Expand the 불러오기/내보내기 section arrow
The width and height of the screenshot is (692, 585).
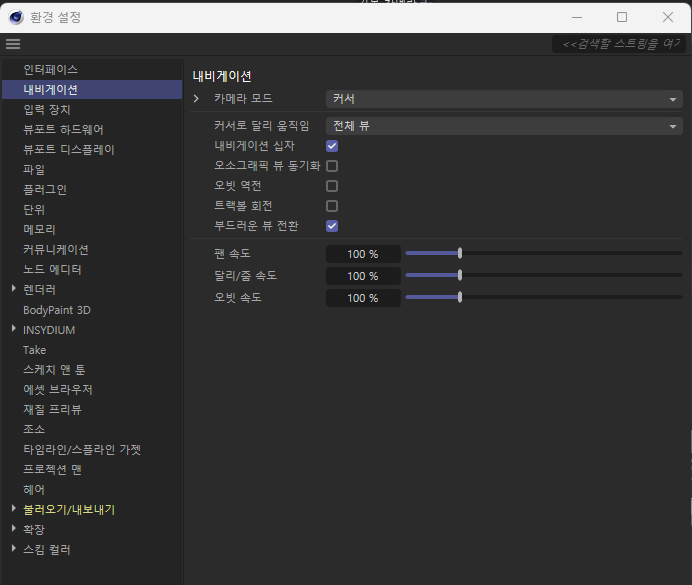pos(14,509)
